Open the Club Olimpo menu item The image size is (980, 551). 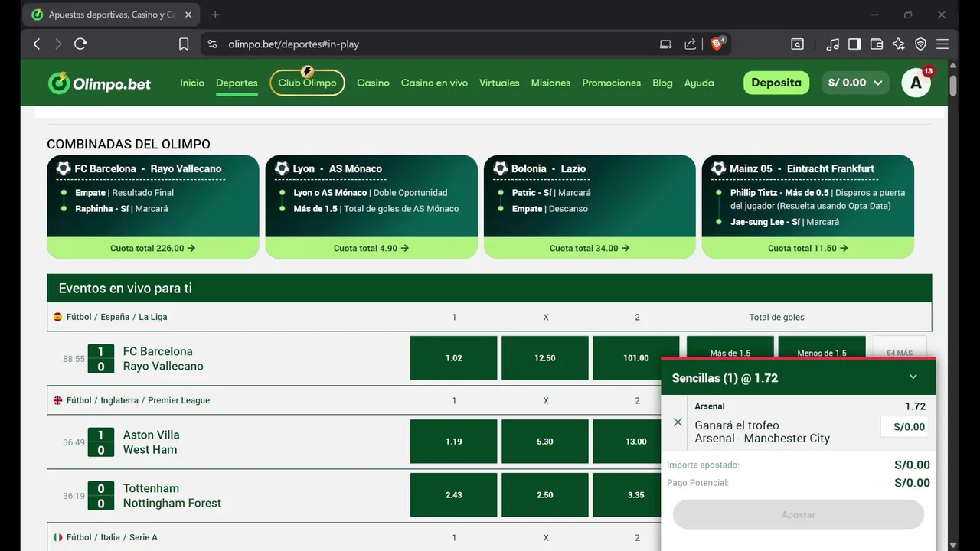307,83
